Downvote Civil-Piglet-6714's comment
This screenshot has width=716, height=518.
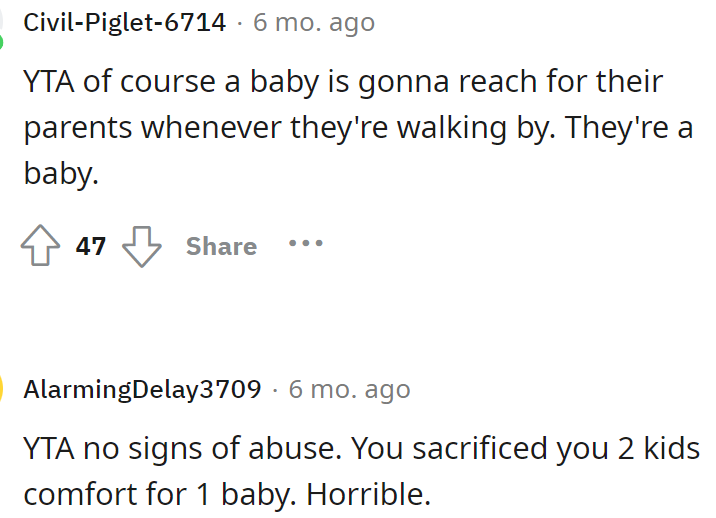(142, 246)
